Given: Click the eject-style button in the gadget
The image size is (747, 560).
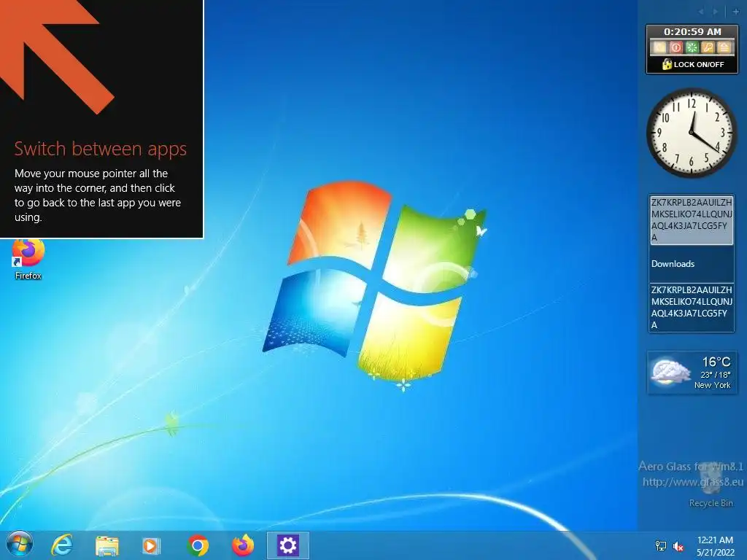Looking at the screenshot, I should pyautogui.click(x=724, y=47).
